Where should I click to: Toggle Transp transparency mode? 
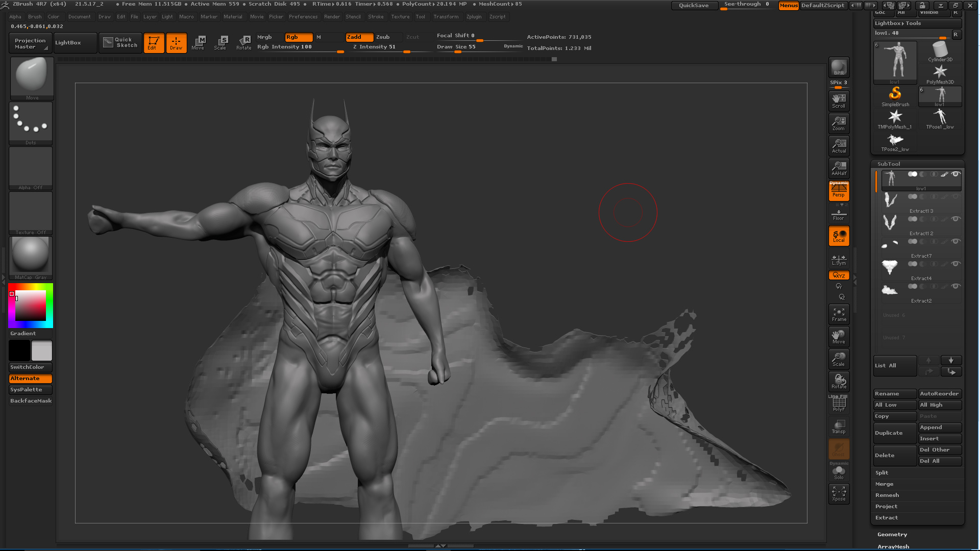(x=839, y=427)
